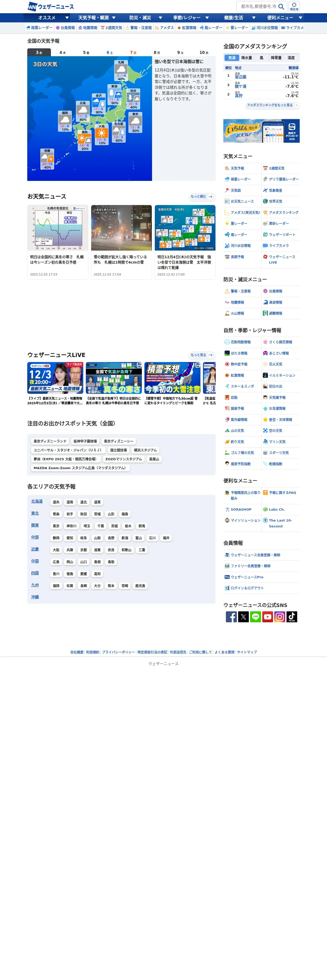Open 避難情報 in disaster menu

click(281, 313)
